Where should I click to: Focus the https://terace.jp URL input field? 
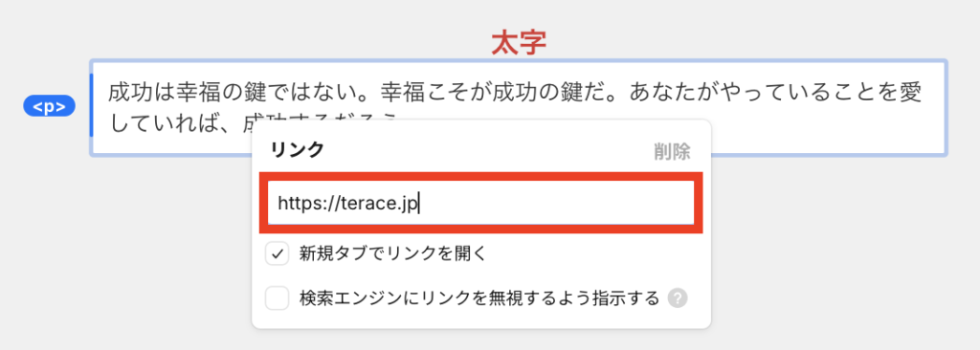tap(480, 203)
